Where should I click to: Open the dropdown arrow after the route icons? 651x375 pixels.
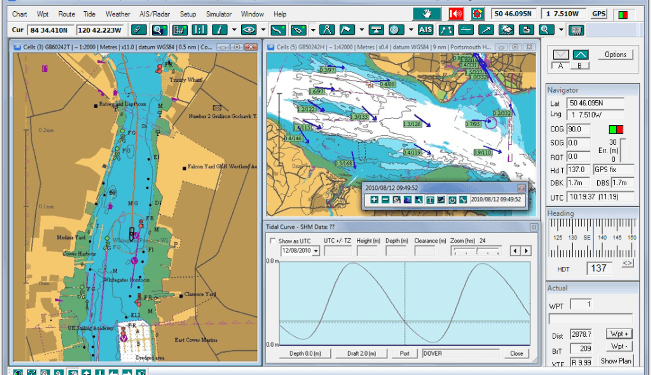[x=313, y=30]
